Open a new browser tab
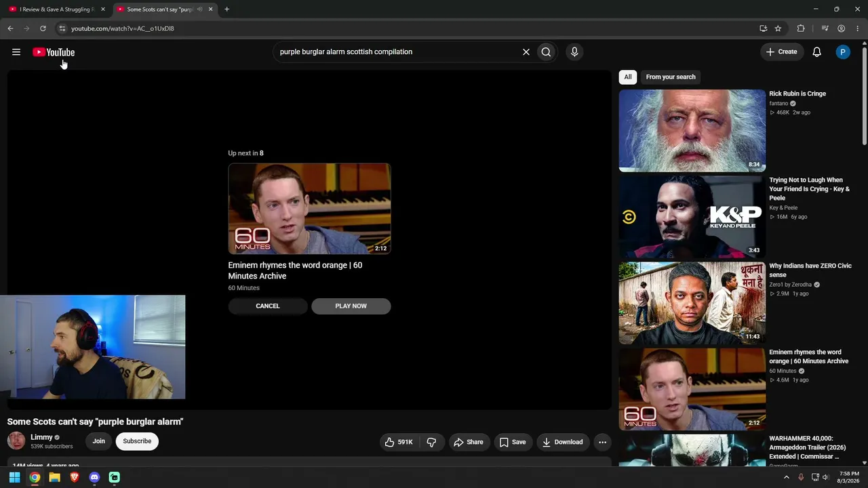 (x=226, y=9)
